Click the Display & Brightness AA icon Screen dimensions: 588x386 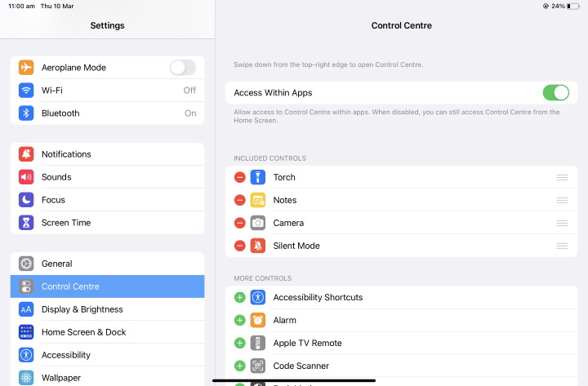(x=26, y=309)
